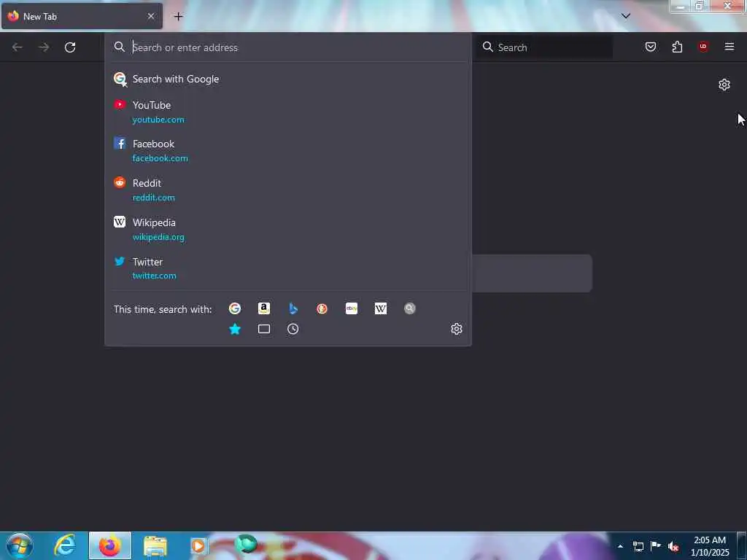Open Windows Media Player taskbar icon
This screenshot has width=747, height=560.
pos(198,546)
